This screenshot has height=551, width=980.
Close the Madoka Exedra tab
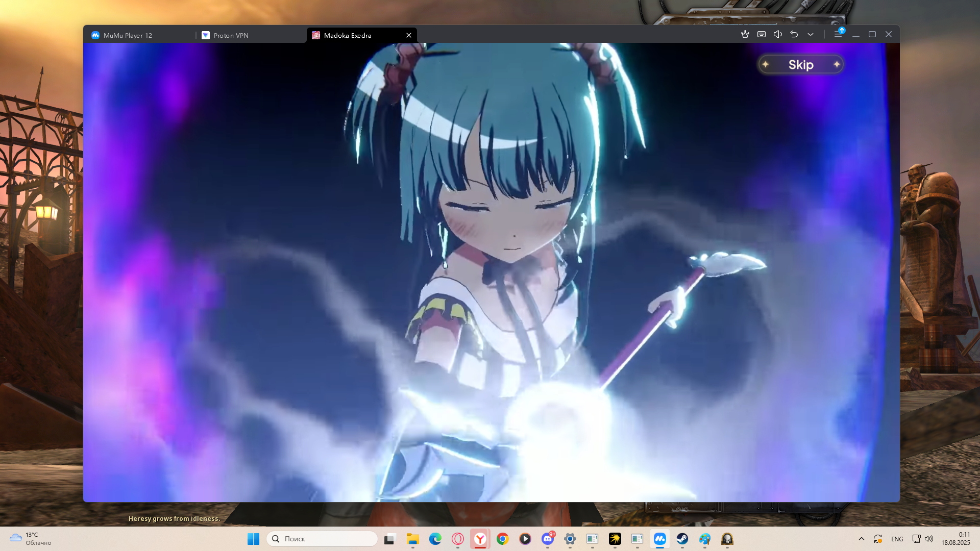409,35
